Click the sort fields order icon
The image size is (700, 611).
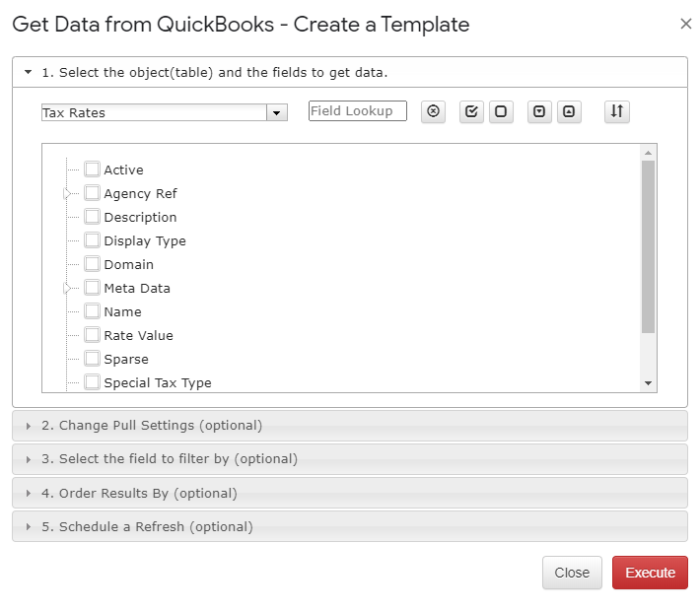click(617, 111)
